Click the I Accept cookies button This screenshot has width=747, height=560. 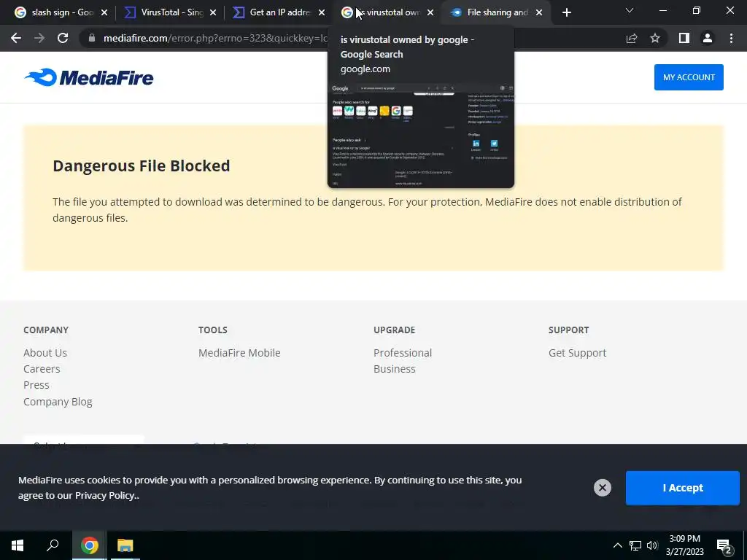(x=682, y=488)
